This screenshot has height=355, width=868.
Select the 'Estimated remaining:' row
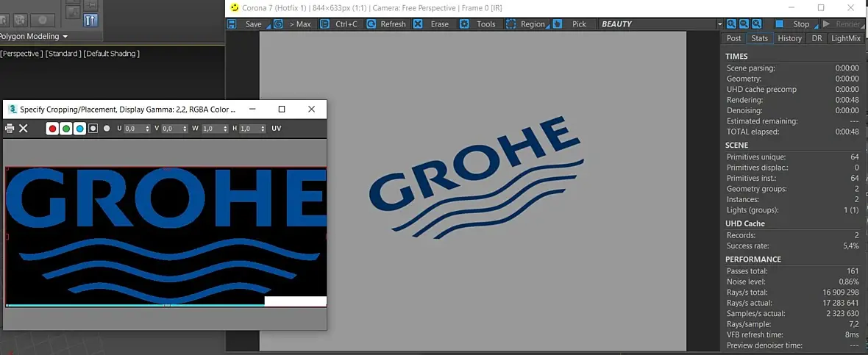[x=793, y=121]
